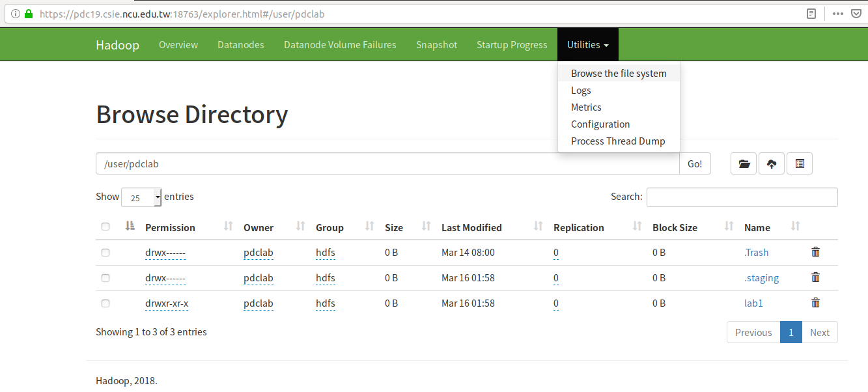The width and height of the screenshot is (868, 392).
Task: Delete the .Trash directory with trash icon
Action: coord(815,252)
